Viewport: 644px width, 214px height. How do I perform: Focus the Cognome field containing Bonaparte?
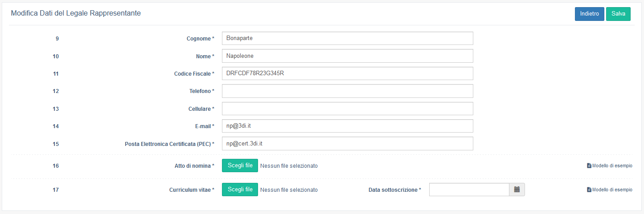pos(348,38)
